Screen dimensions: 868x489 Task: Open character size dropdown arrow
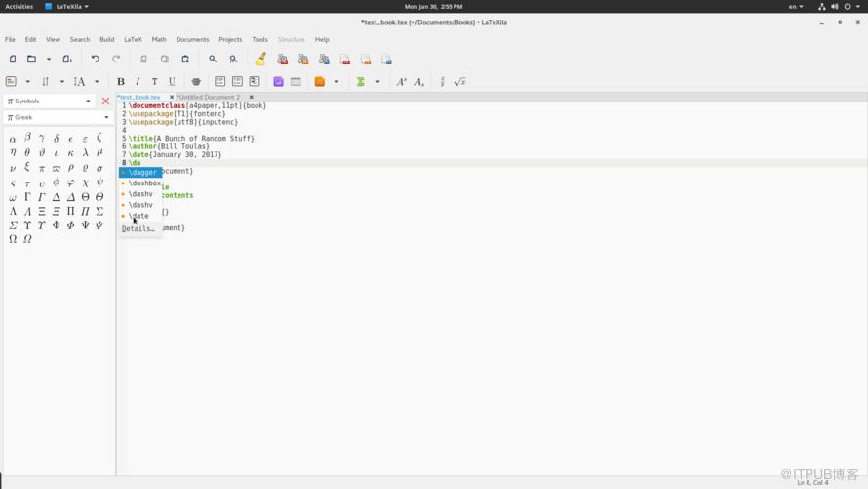pos(97,82)
